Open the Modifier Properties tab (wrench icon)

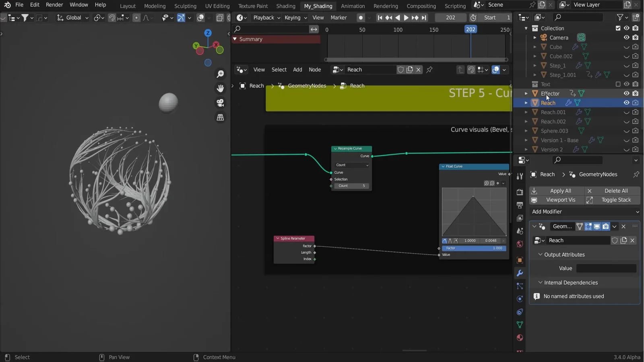[x=520, y=273]
